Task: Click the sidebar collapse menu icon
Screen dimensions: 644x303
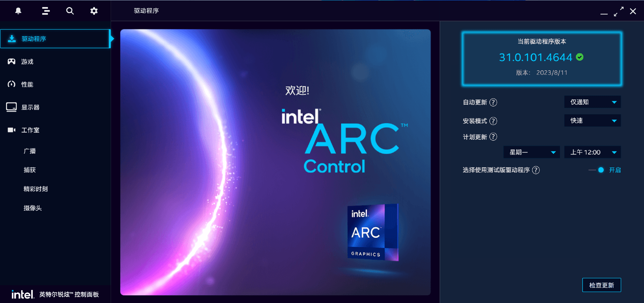Action: coord(46,11)
